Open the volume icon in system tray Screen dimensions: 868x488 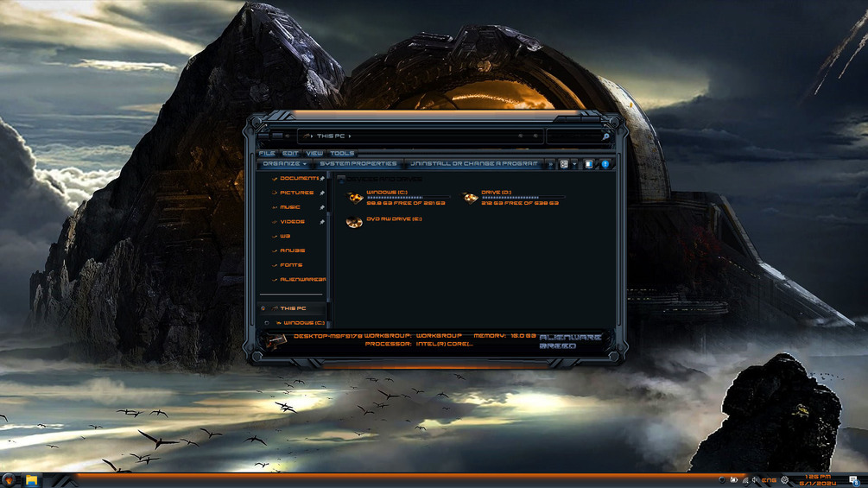tap(755, 480)
